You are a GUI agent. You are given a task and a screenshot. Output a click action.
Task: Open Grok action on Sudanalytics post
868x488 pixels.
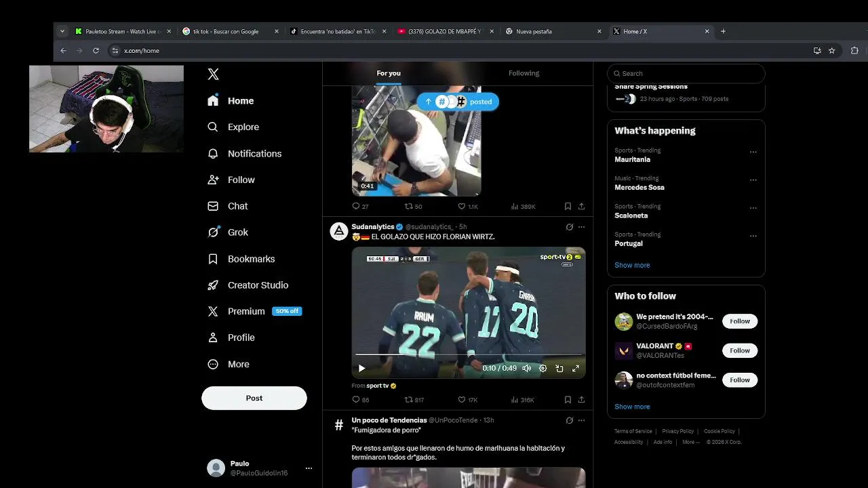coord(570,227)
